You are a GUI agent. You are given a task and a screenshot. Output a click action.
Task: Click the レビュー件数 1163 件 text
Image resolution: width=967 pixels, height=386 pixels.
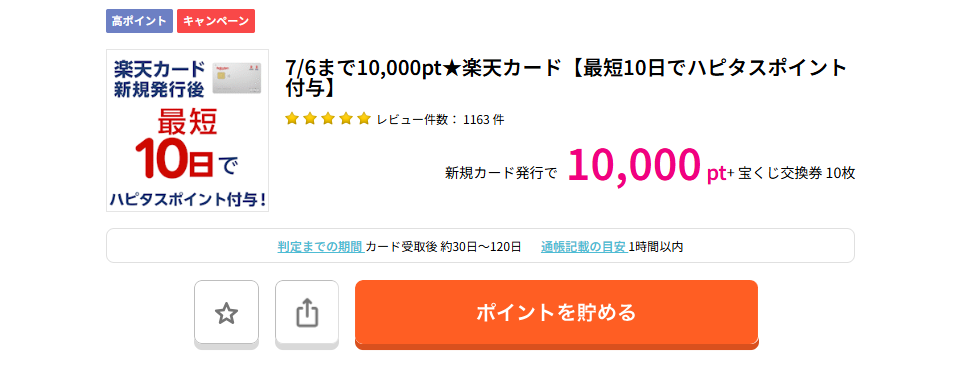tap(440, 120)
